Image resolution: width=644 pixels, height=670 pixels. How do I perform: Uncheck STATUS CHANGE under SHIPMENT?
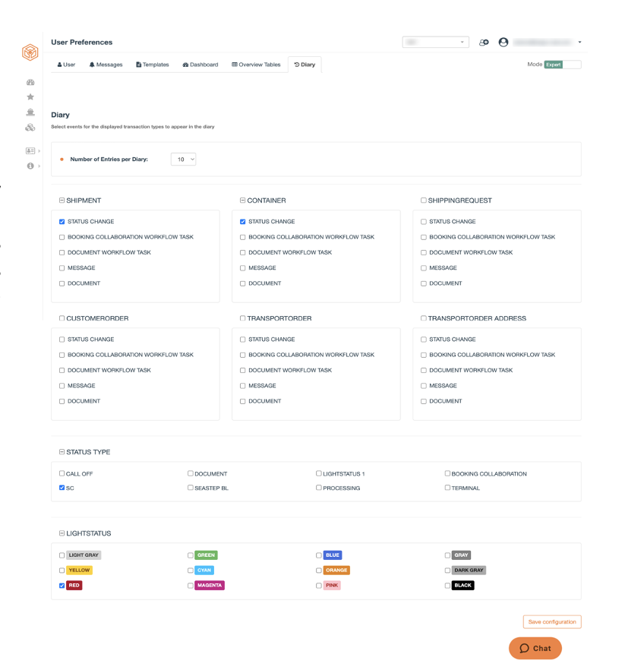tap(62, 222)
